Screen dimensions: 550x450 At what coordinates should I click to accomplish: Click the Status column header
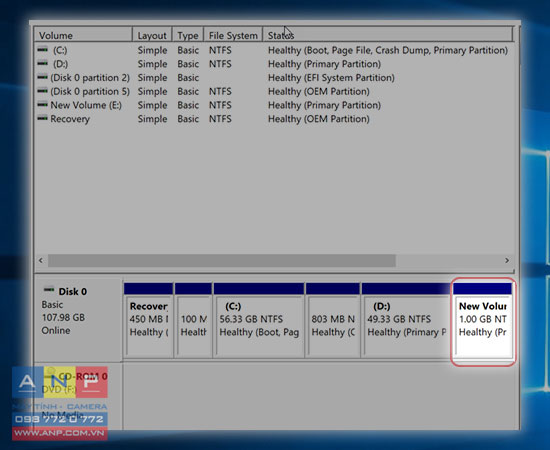(x=388, y=35)
